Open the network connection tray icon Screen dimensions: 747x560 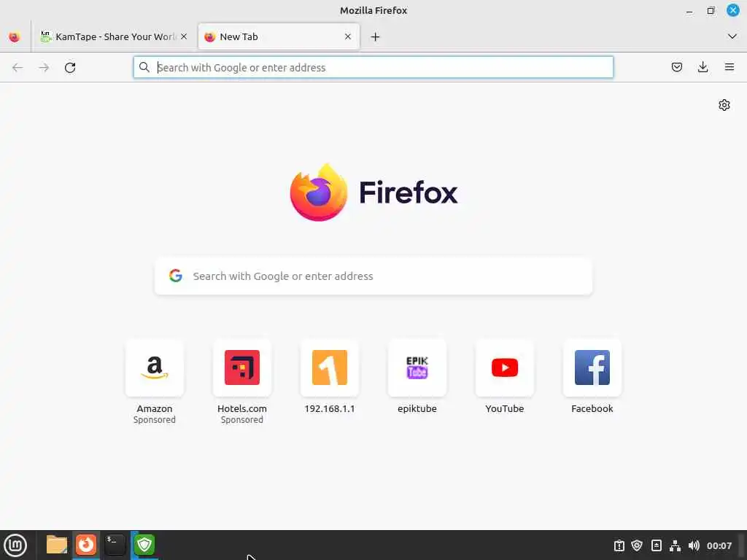coord(675,545)
